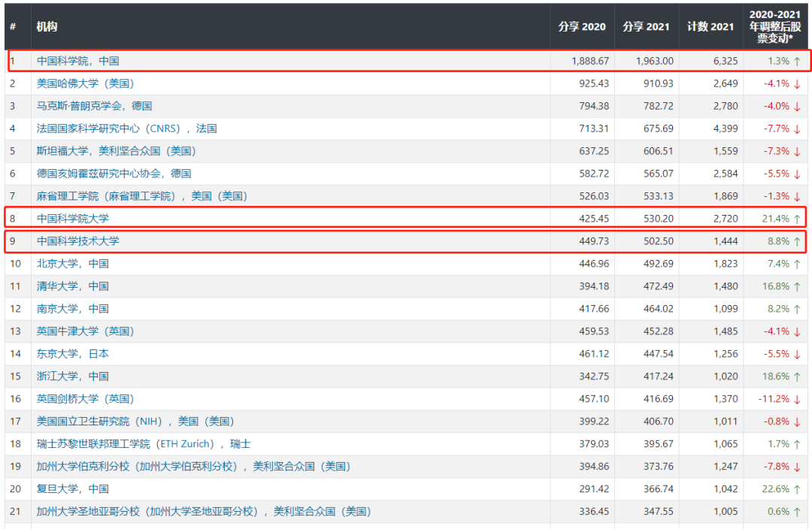This screenshot has width=812, height=529.
Task: Select the 22.6% change value
Action: click(776, 489)
